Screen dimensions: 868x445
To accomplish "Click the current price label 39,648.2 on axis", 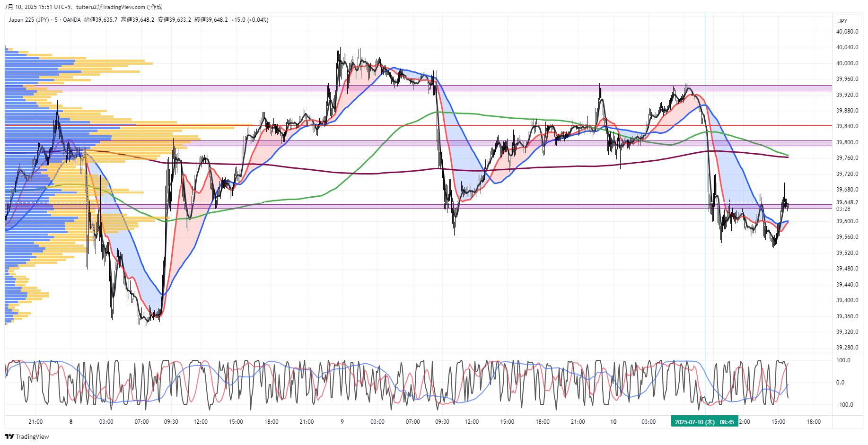I will (x=847, y=202).
